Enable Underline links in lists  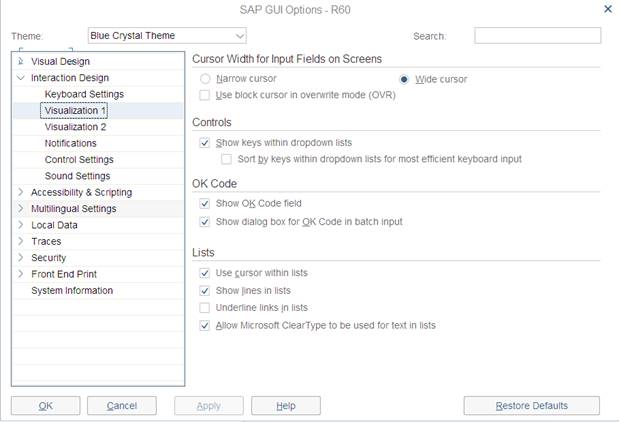point(204,308)
